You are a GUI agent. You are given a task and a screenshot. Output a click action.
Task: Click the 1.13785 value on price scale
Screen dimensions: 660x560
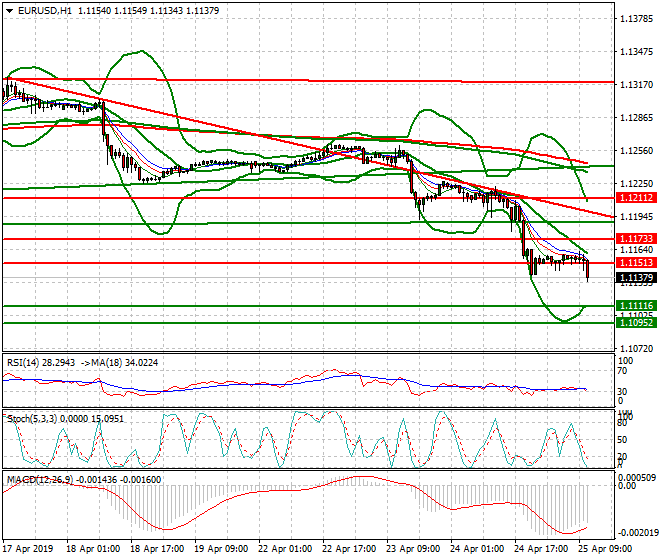pyautogui.click(x=636, y=19)
